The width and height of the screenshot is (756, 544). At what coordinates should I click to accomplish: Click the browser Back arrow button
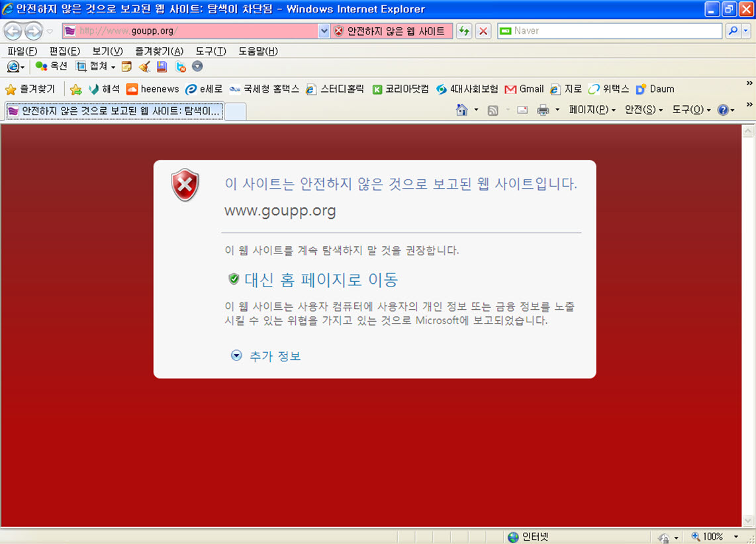click(13, 31)
